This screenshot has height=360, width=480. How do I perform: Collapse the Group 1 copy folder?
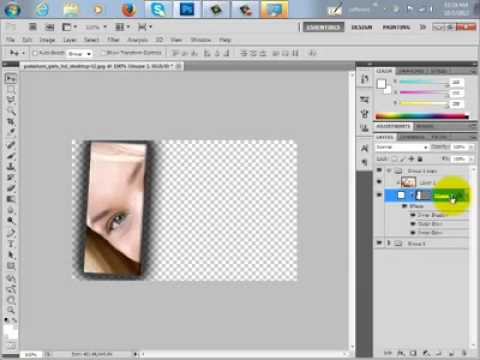point(389,171)
